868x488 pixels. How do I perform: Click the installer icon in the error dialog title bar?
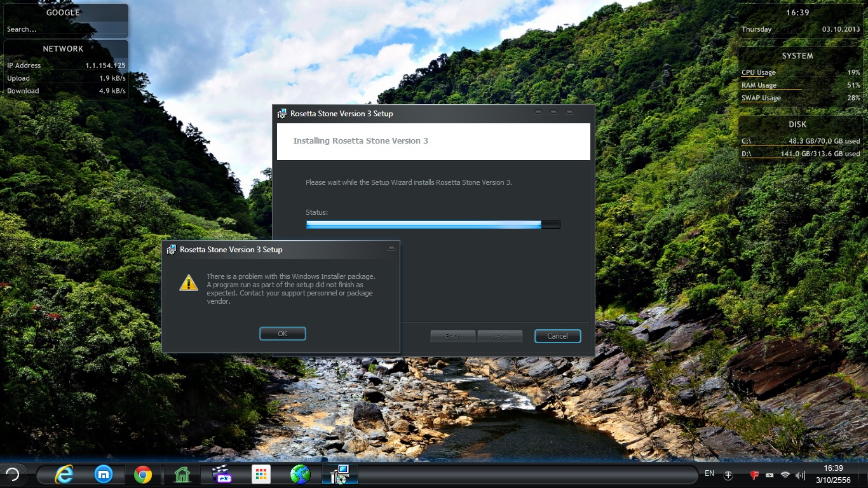(x=172, y=250)
